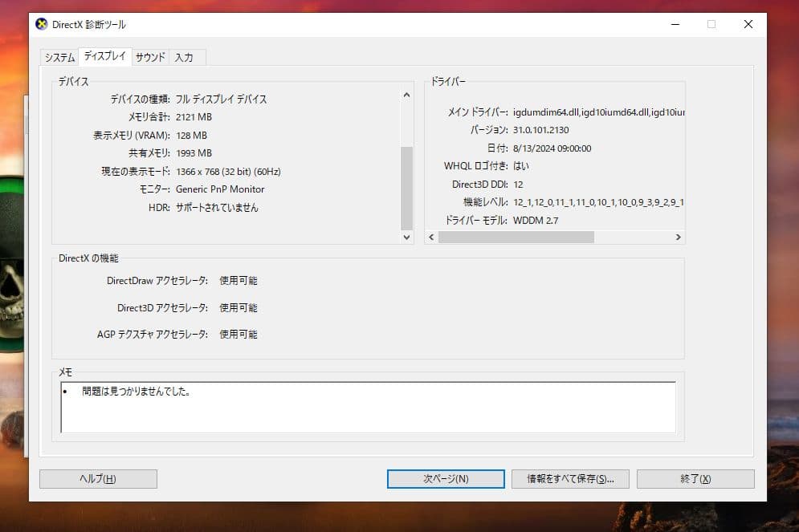Viewport: 799px width, 532px height.
Task: Click the ヘルプ(H) button
Action: pyautogui.click(x=98, y=479)
